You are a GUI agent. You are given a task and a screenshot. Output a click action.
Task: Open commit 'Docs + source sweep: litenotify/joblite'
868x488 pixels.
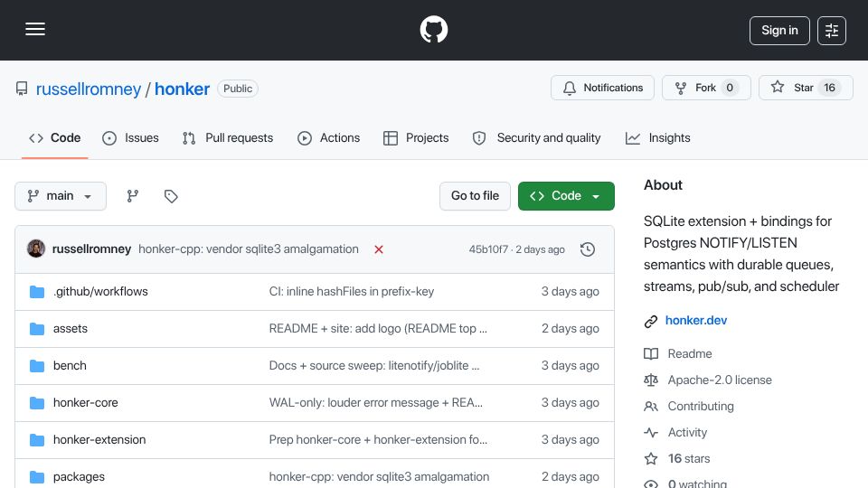[374, 366]
